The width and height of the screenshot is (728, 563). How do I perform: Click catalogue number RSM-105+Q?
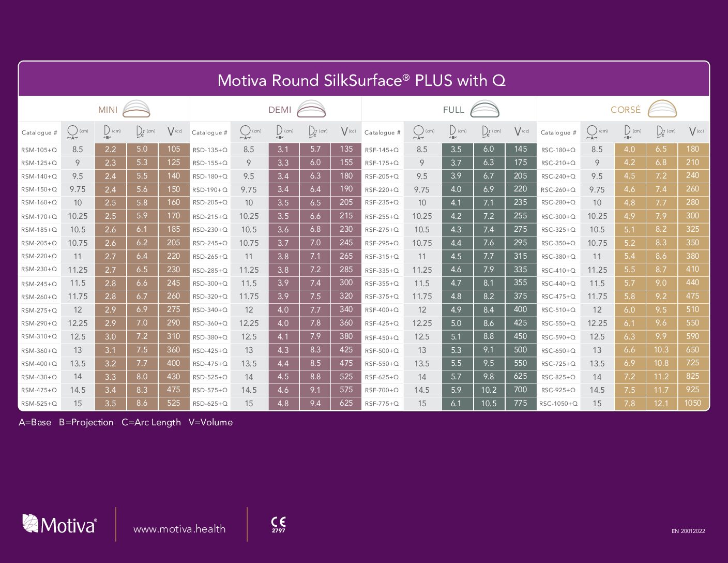(39, 150)
